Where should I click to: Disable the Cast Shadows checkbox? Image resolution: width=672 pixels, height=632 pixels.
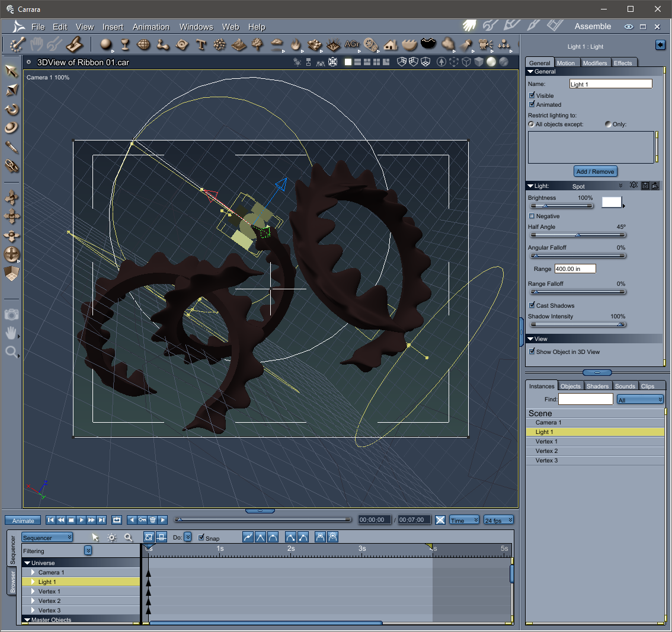click(x=532, y=305)
